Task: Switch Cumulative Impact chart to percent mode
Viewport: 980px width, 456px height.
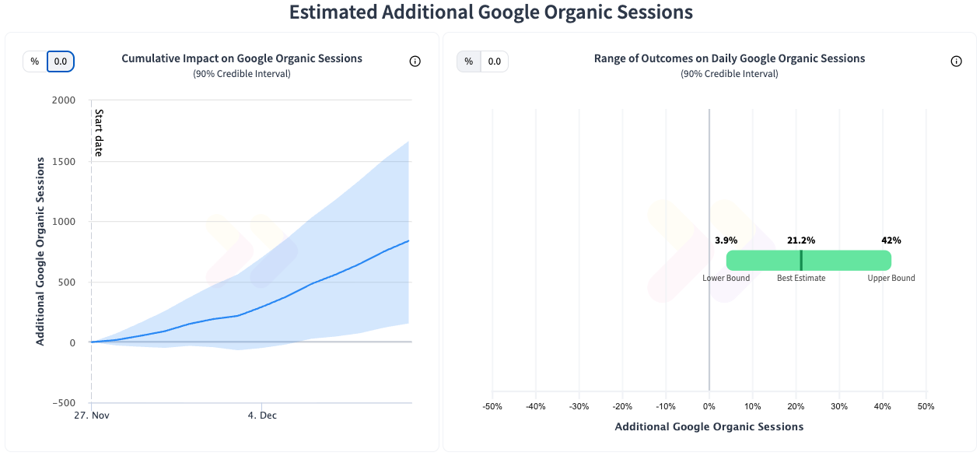Action: coord(35,61)
